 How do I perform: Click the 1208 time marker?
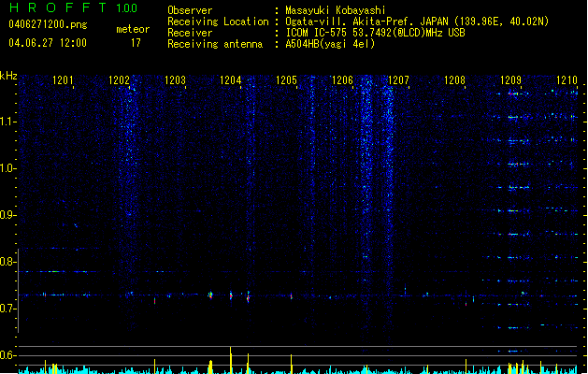[454, 80]
